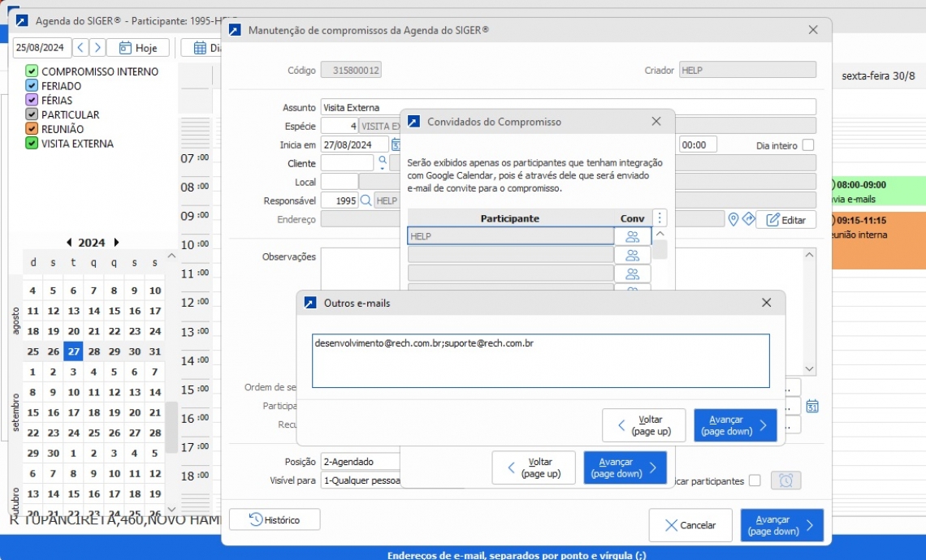Click the Responsável code field 1995
Image resolution: width=926 pixels, height=560 pixels.
(340, 200)
